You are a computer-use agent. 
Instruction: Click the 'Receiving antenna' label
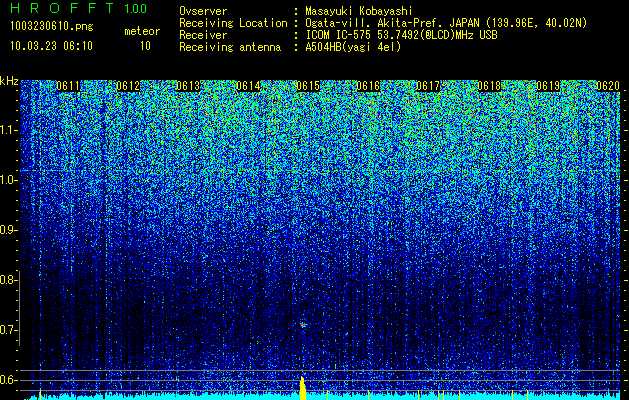click(x=230, y=47)
